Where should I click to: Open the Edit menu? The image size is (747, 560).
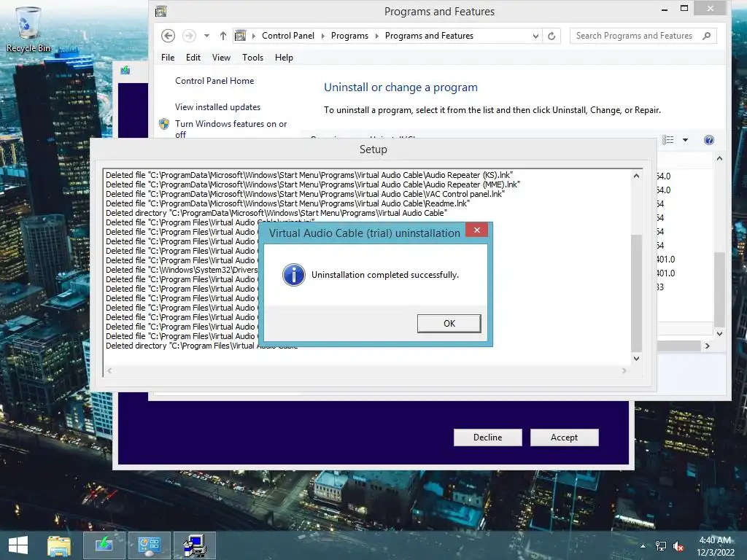(193, 58)
